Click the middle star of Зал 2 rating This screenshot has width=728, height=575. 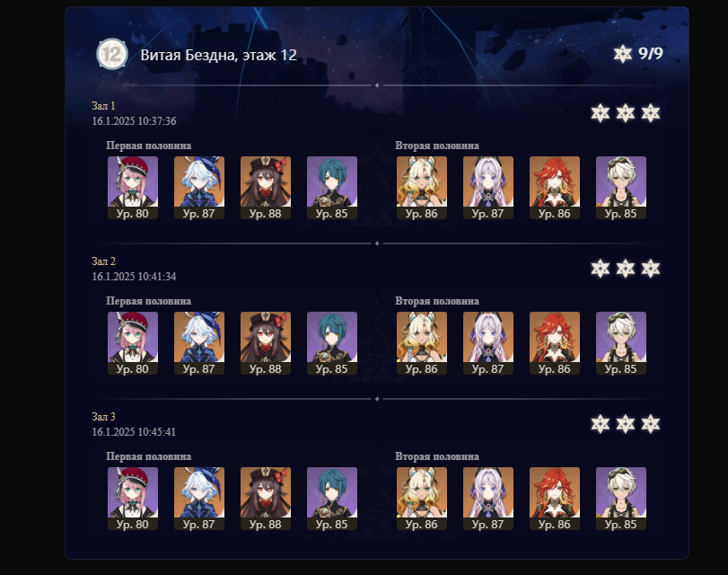(626, 269)
